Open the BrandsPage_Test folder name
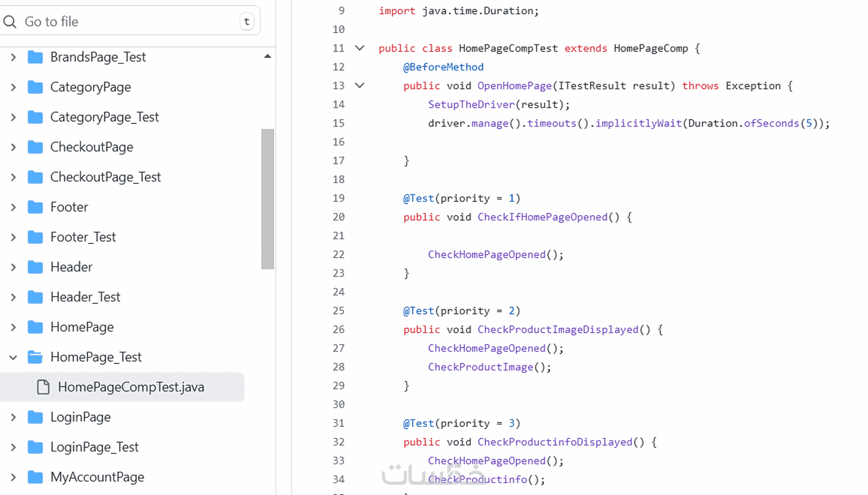The image size is (868, 495). pyautogui.click(x=98, y=57)
